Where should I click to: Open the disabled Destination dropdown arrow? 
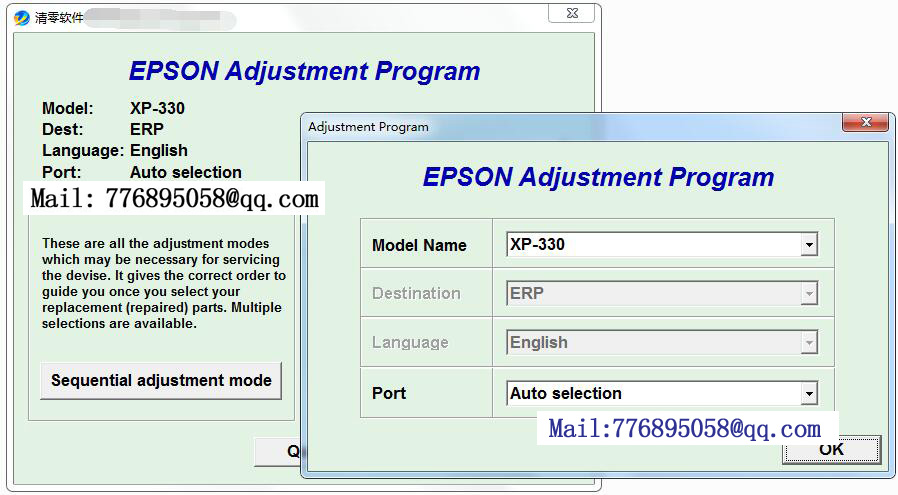click(809, 293)
